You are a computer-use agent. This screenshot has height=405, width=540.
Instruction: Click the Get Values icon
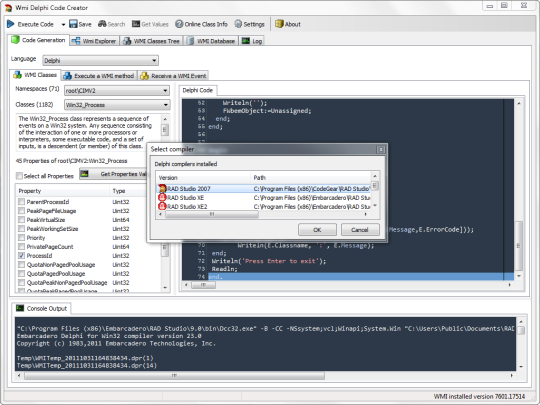136,24
